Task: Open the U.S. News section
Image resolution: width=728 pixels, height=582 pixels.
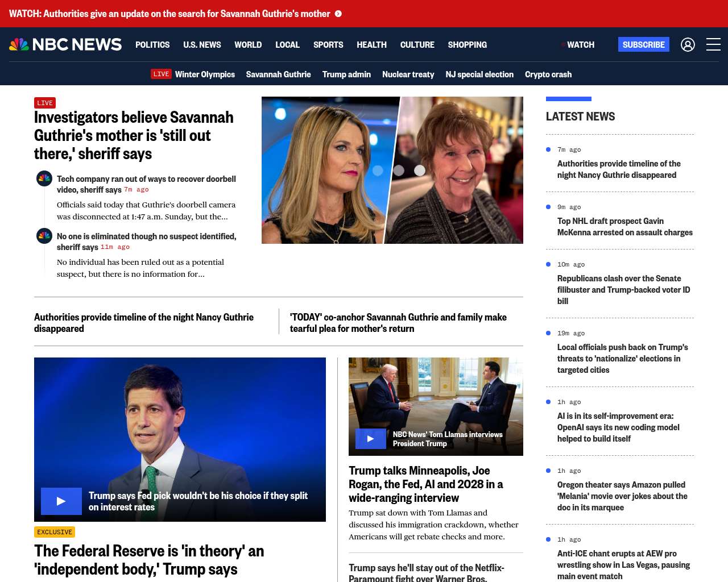Action: click(x=202, y=44)
